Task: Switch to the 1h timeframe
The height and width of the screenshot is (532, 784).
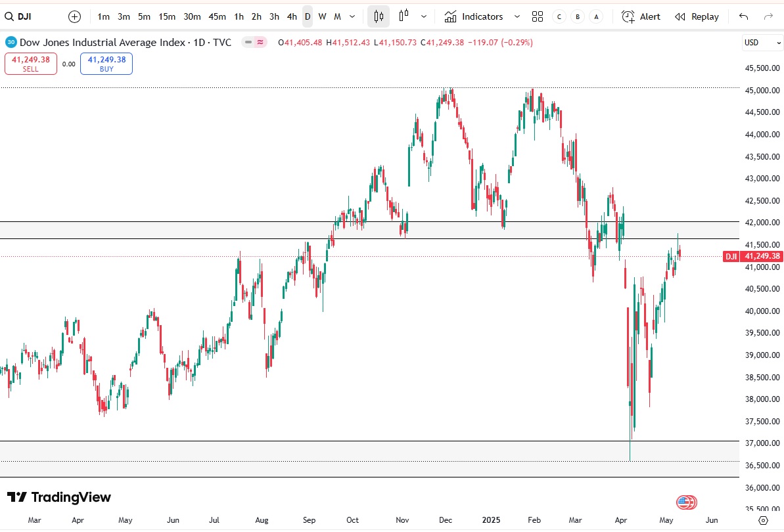Action: click(x=238, y=16)
